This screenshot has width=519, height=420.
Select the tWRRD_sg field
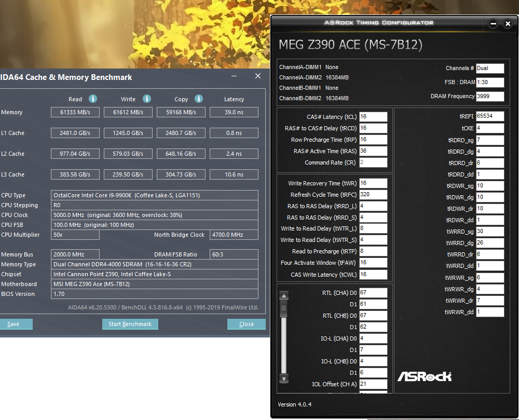click(x=490, y=232)
